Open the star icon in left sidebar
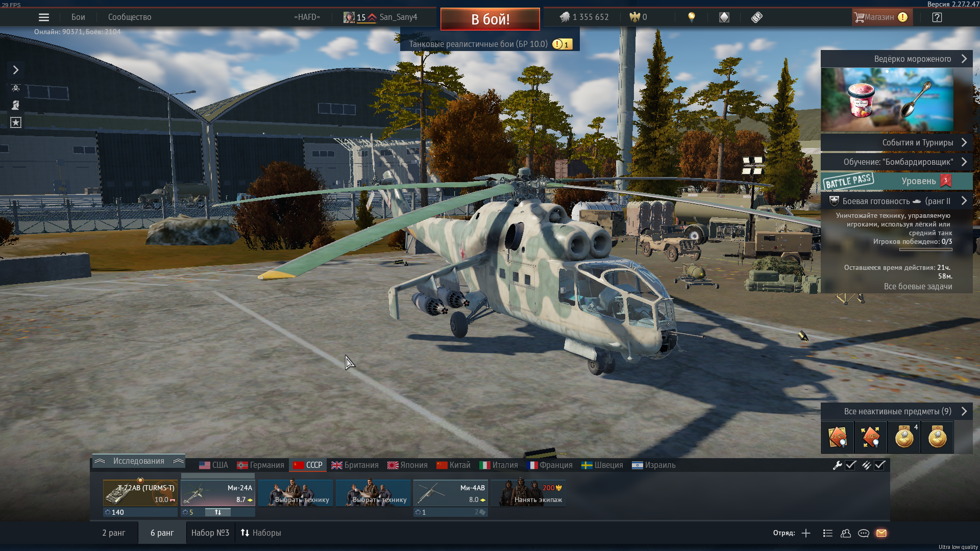The height and width of the screenshot is (551, 980). [16, 122]
